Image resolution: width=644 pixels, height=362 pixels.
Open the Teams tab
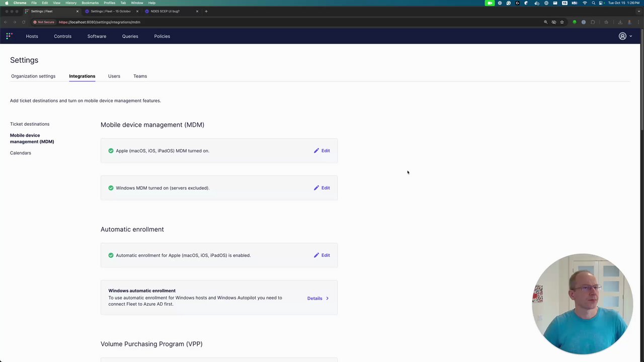pyautogui.click(x=140, y=76)
